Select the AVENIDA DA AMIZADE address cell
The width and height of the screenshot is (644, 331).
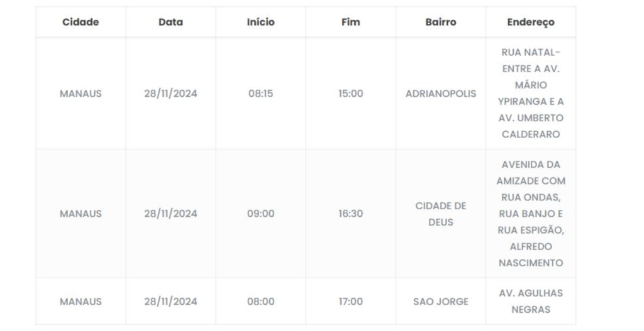tap(531, 214)
